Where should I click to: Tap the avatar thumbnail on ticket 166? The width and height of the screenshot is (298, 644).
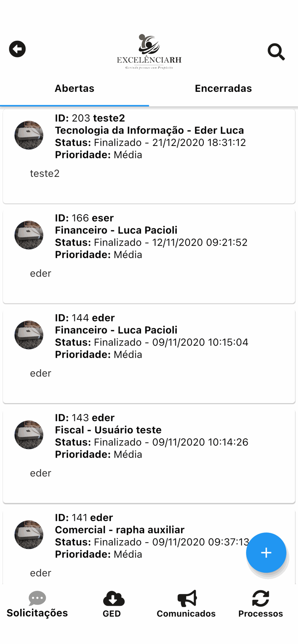[29, 235]
